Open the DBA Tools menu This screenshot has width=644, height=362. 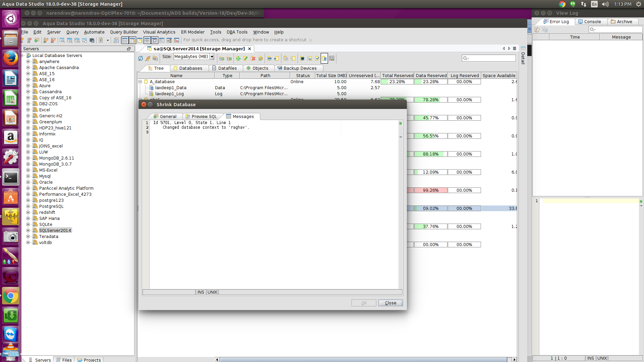click(x=237, y=32)
